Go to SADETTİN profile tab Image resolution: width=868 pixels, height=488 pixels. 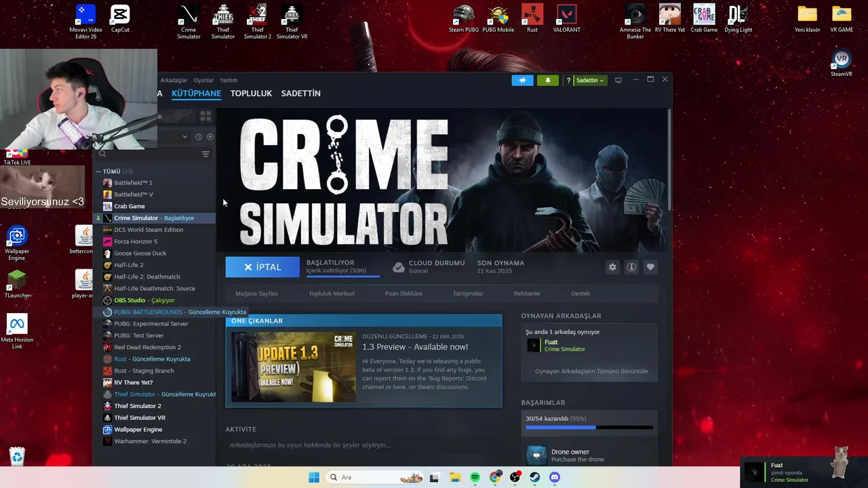pyautogui.click(x=301, y=94)
